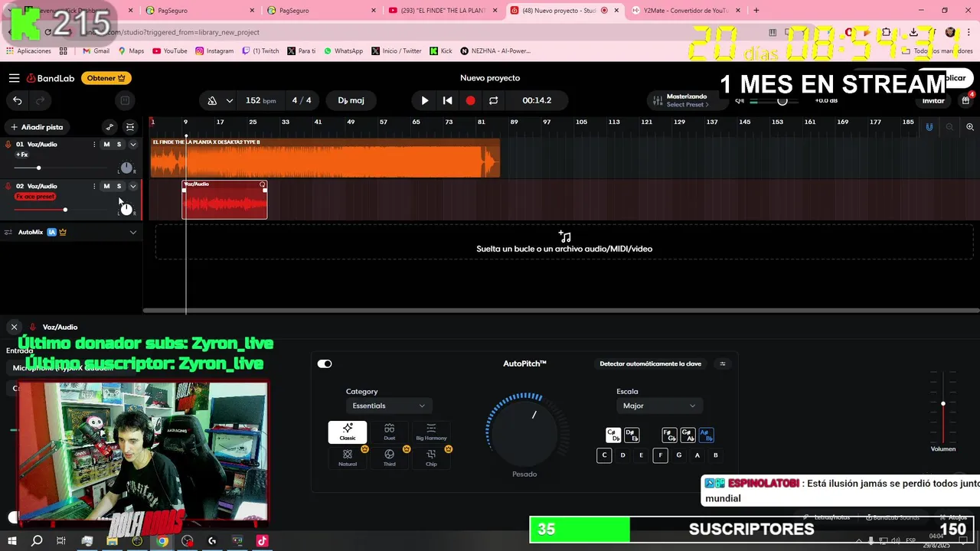This screenshot has height=551, width=980.
Task: Toggle loop cycle mode
Action: coord(493,100)
